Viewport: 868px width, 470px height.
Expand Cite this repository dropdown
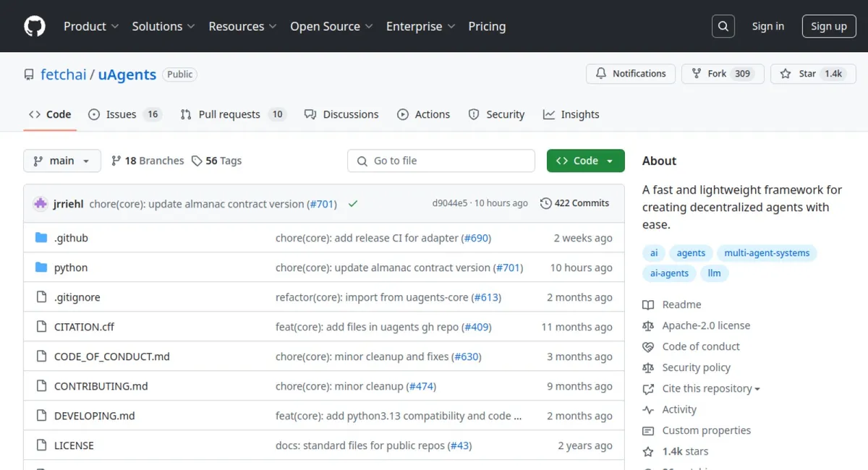[x=711, y=388]
